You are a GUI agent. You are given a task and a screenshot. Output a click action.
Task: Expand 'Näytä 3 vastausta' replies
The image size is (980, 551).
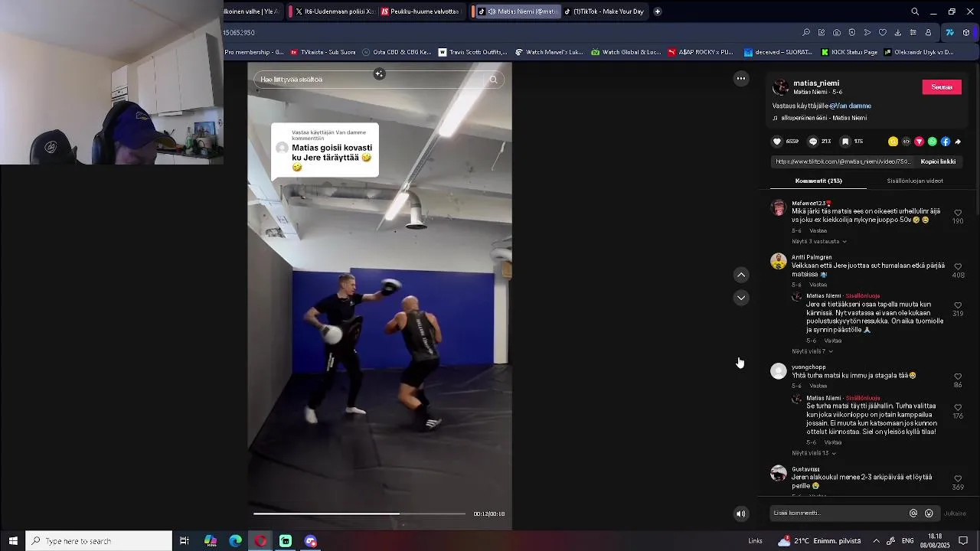click(x=819, y=242)
